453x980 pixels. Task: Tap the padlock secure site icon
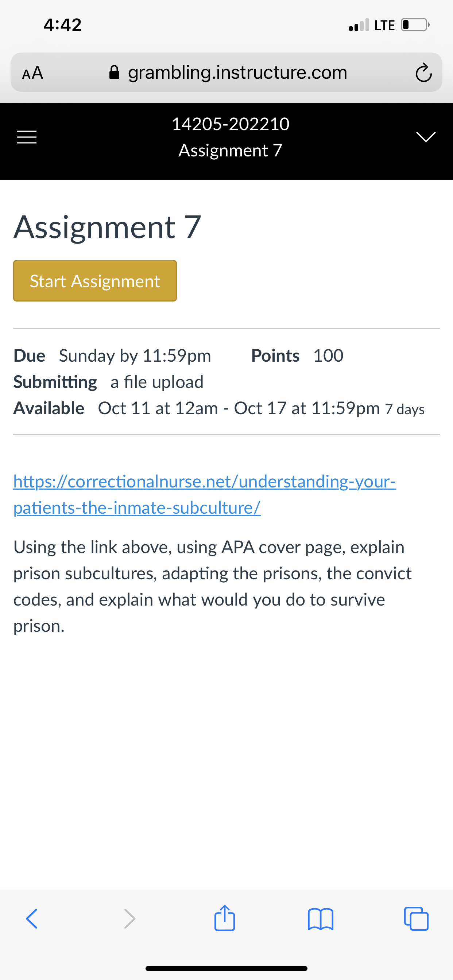114,72
